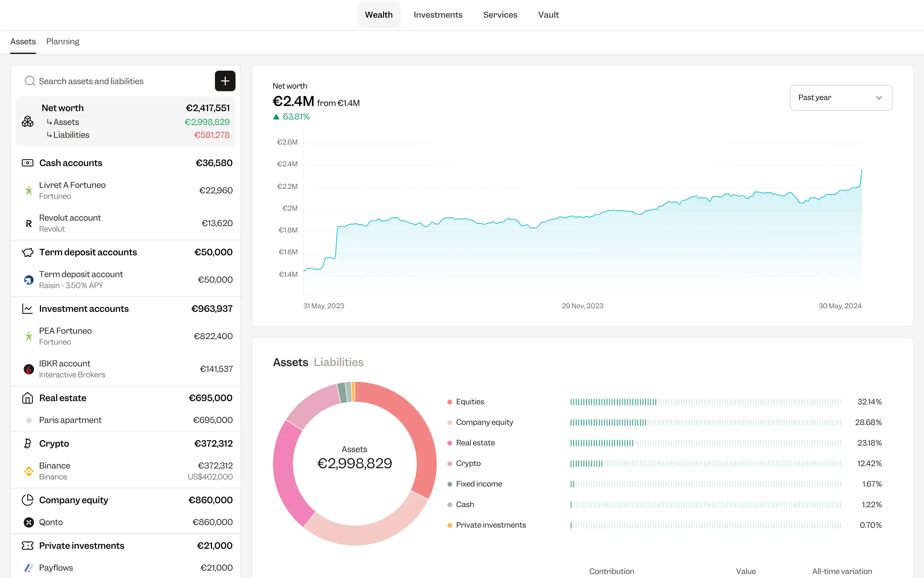The width and height of the screenshot is (924, 578).
Task: Click the net worth line chart area
Action: click(582, 212)
